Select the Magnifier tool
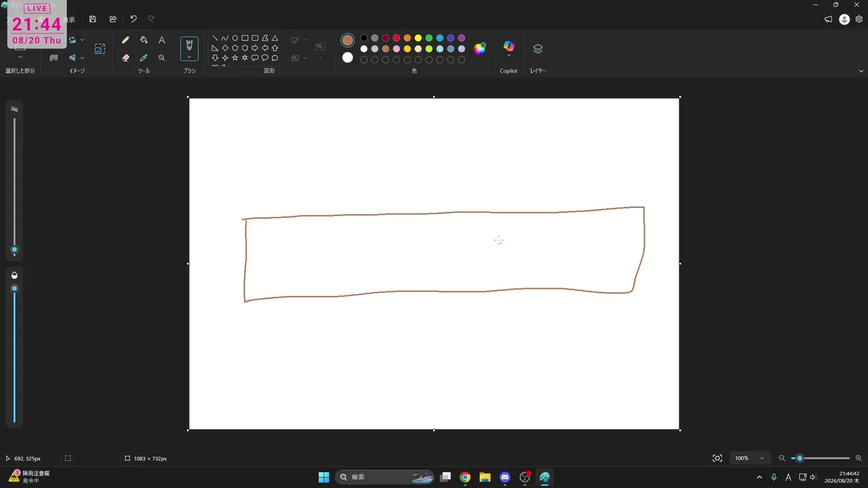This screenshot has width=868, height=488. [x=161, y=58]
